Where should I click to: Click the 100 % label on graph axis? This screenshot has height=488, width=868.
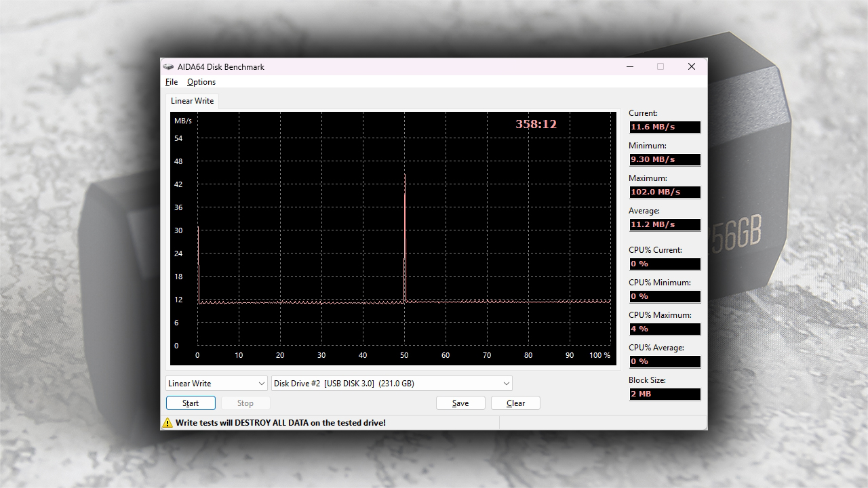click(599, 355)
